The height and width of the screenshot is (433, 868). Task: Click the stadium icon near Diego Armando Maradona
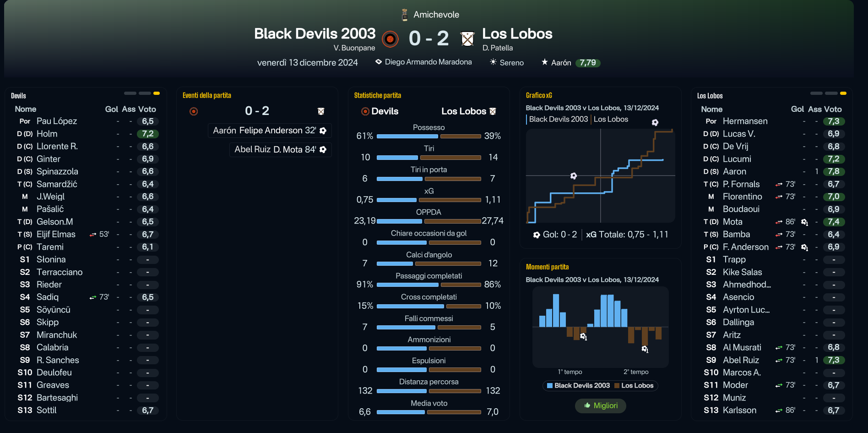(379, 62)
